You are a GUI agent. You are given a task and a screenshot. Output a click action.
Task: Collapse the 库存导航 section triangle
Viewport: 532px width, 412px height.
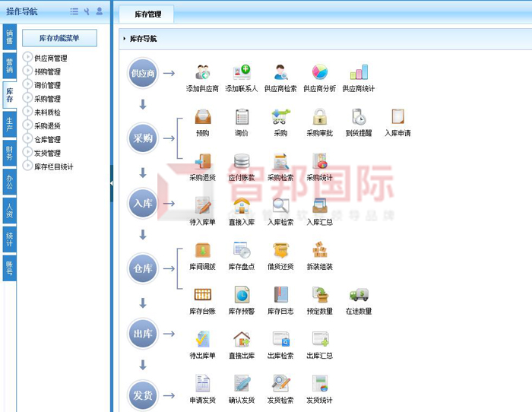[x=125, y=38]
